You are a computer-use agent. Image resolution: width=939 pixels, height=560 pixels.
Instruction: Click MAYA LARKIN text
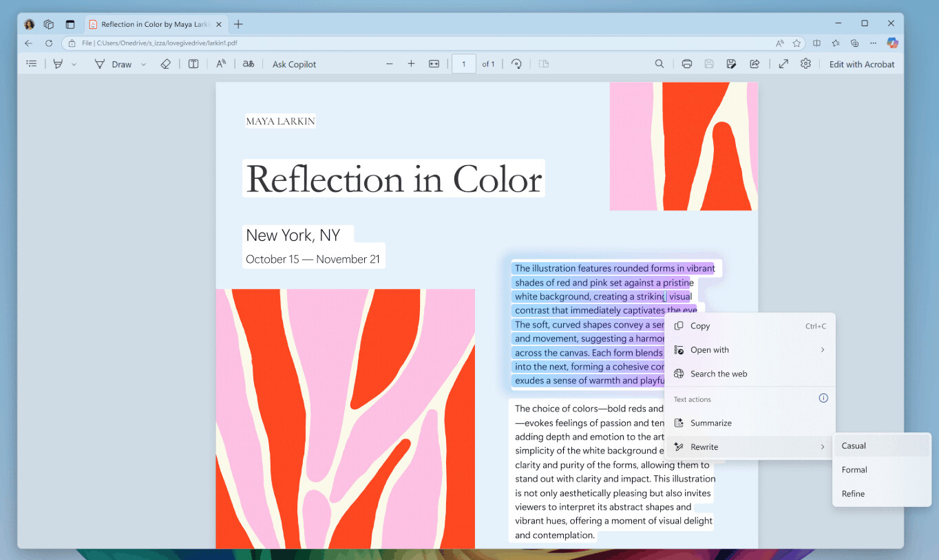point(280,121)
